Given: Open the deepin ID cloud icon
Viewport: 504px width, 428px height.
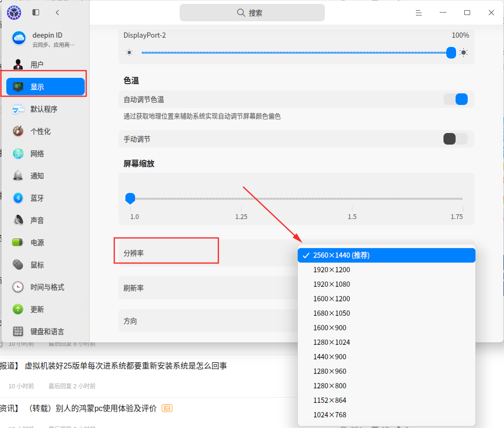Looking at the screenshot, I should (19, 38).
